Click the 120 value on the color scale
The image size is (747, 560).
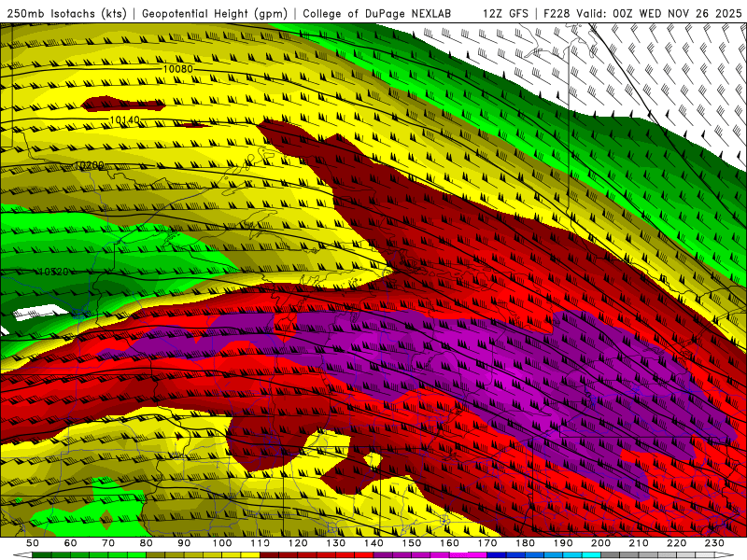point(298,543)
